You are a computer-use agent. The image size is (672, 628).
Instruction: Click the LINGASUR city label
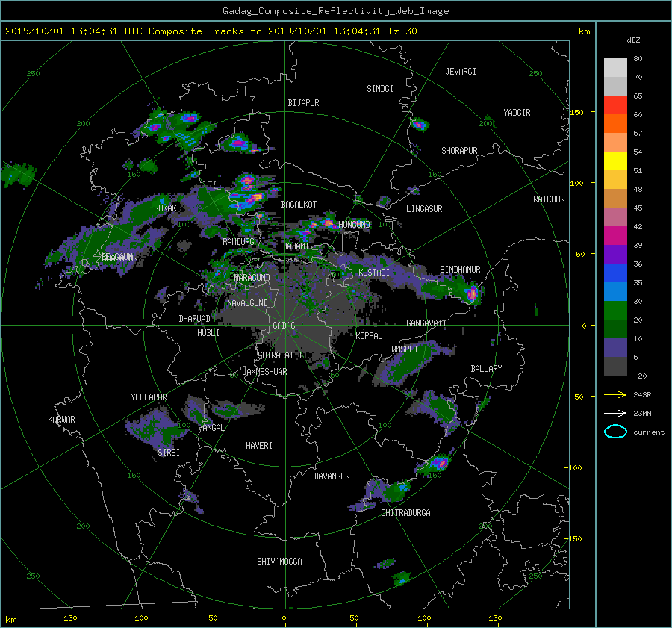tap(424, 209)
